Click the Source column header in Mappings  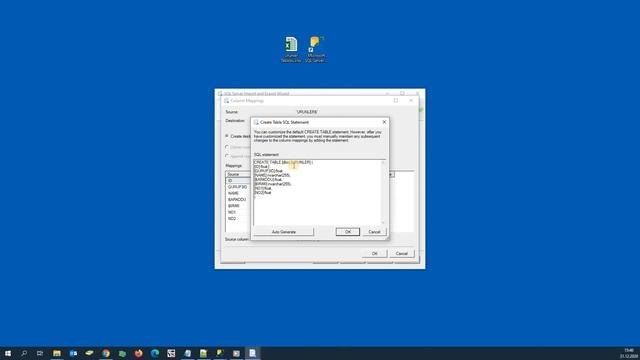pos(238,174)
